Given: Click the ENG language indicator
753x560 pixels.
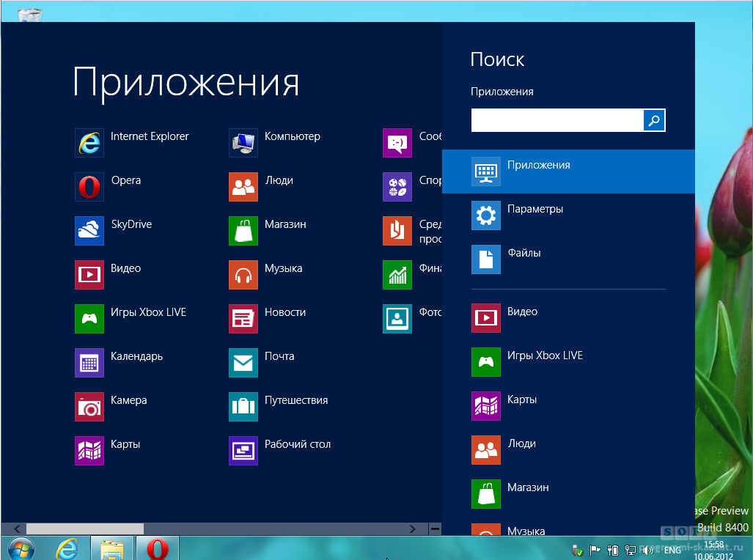Looking at the screenshot, I should pyautogui.click(x=672, y=550).
